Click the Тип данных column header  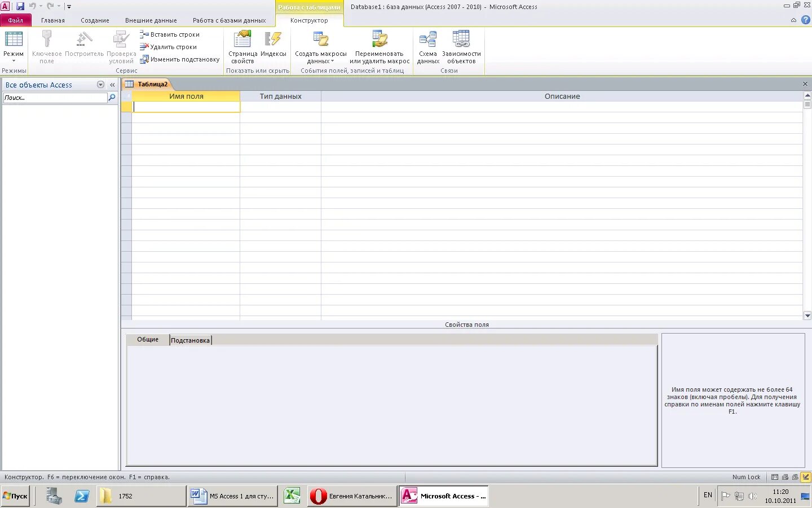(280, 97)
